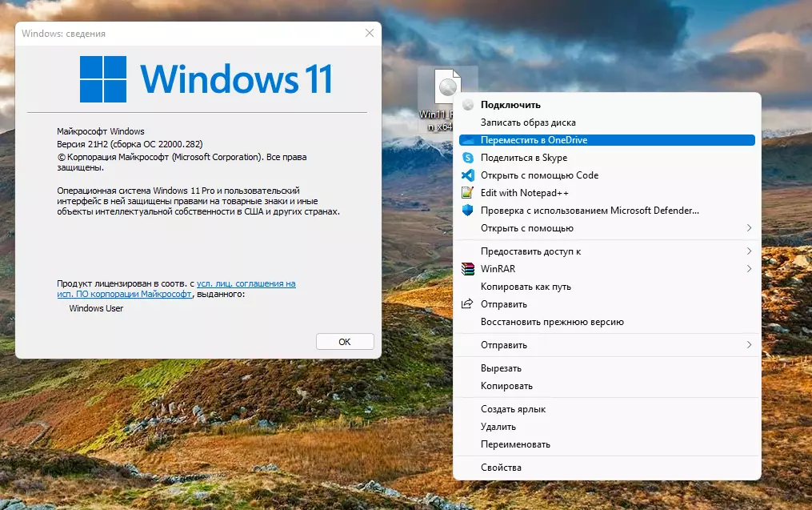Select Записать образ диска
This screenshot has width=812, height=510.
click(x=607, y=122)
